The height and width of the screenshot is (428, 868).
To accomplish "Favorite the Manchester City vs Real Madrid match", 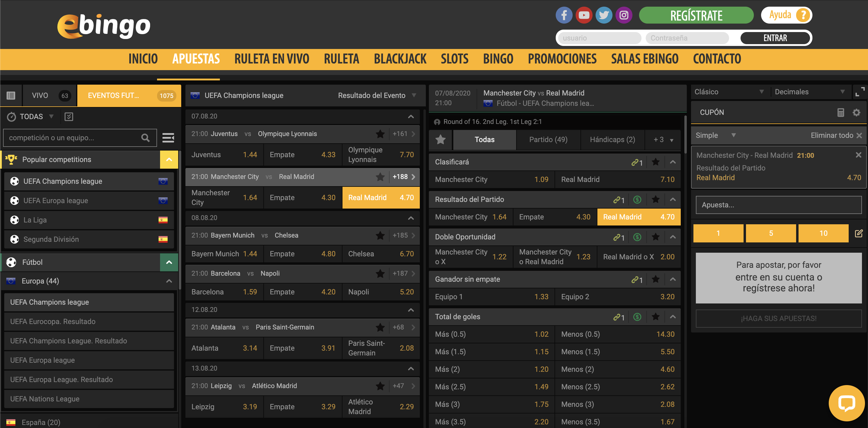I will click(380, 177).
